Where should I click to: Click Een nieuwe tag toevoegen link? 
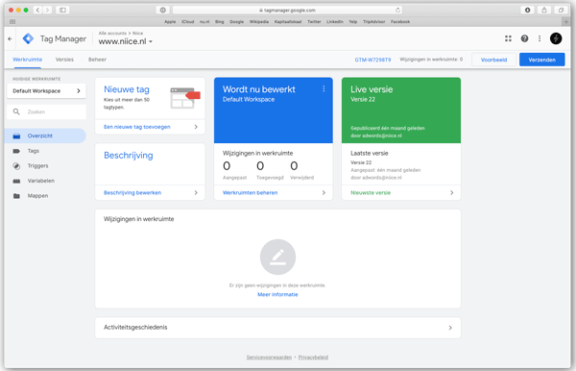137,127
